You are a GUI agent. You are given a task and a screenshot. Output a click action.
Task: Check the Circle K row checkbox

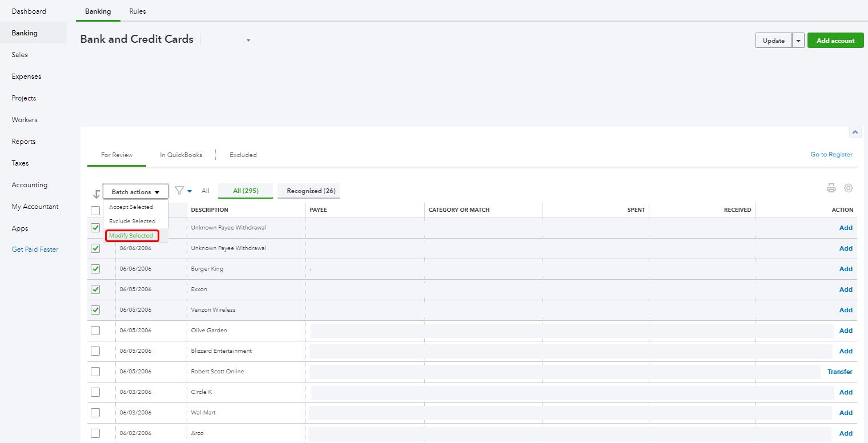pos(95,392)
